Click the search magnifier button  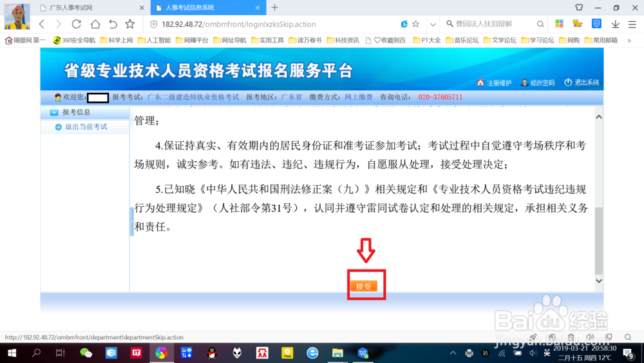540,25
